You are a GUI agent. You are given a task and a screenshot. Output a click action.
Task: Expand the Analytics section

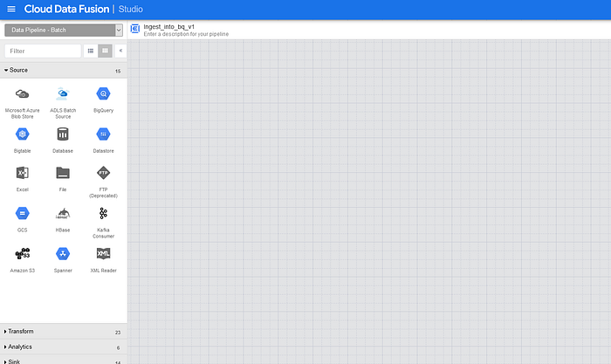[64, 347]
